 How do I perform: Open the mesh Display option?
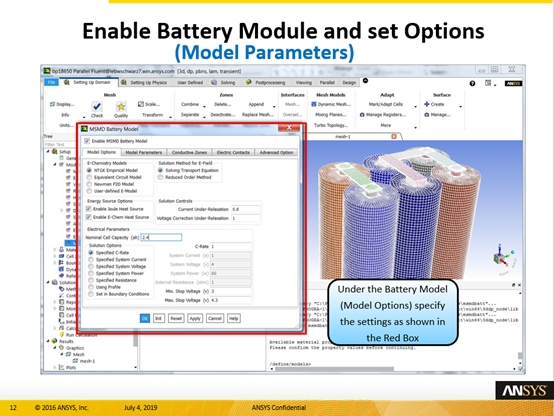pos(62,104)
